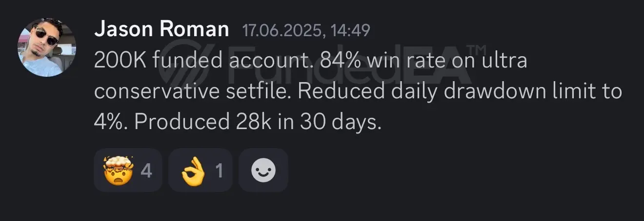
Task: Toggle the exploding head emoji reaction
Action: point(128,170)
